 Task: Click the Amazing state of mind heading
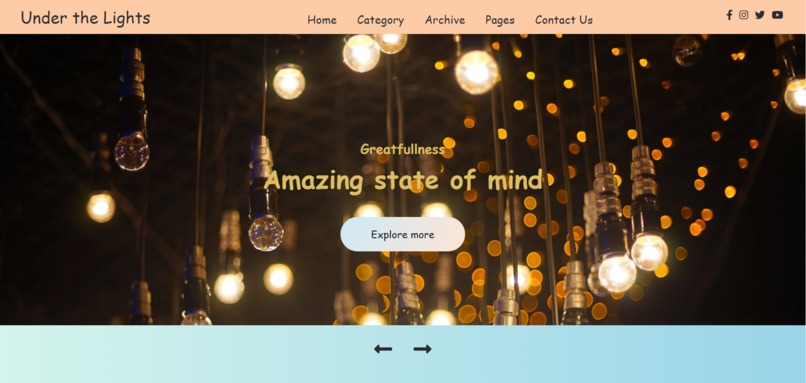(403, 180)
